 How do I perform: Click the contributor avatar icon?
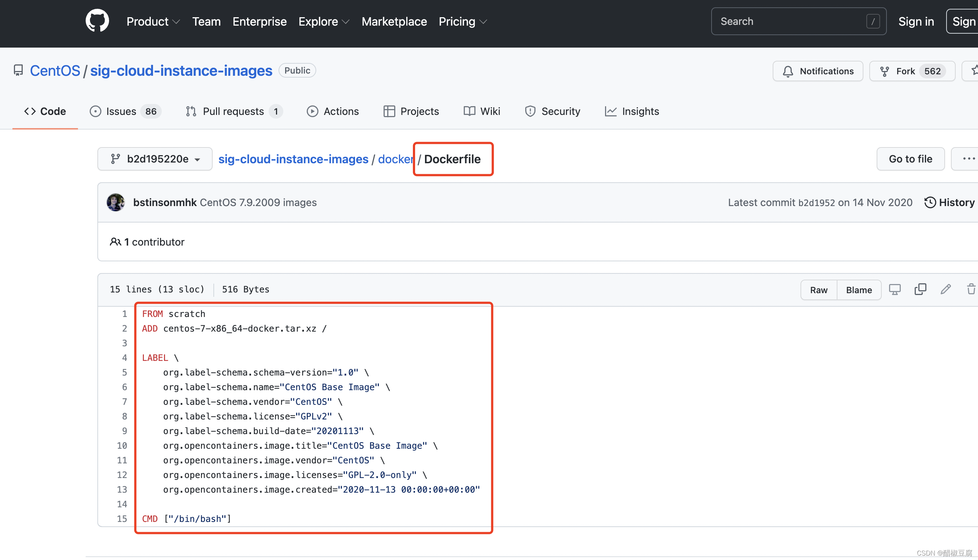(x=116, y=202)
